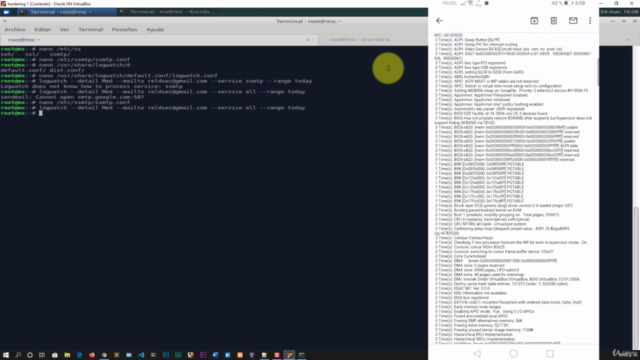
Task: Click the 'ssh/ ssl/ ssmtp/' completion line
Action: click(36, 54)
